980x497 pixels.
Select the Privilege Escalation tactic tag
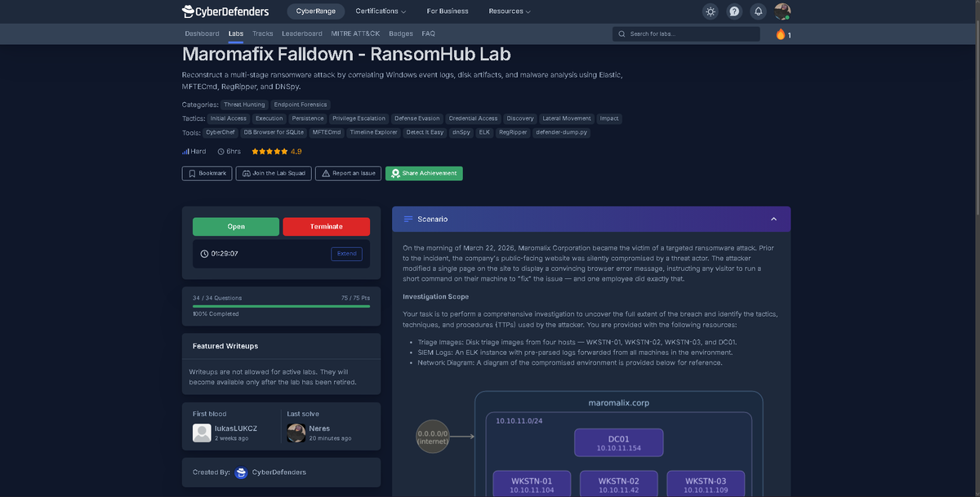tap(359, 118)
